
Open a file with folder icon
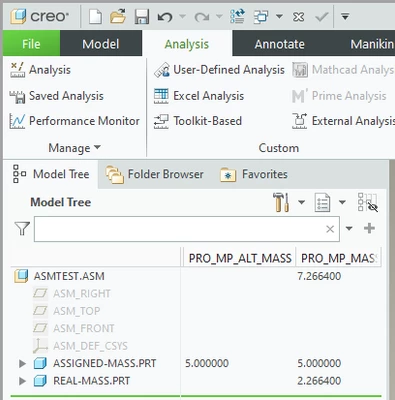[x=118, y=16]
